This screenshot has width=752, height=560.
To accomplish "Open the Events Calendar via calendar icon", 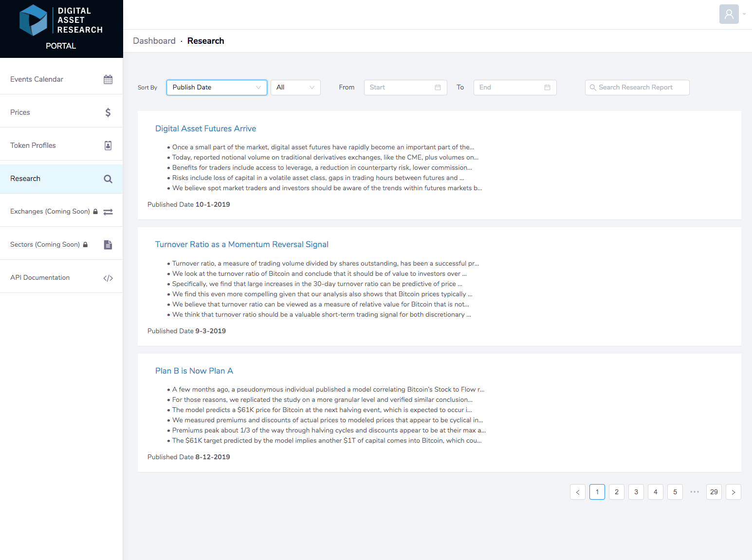I will 108,79.
